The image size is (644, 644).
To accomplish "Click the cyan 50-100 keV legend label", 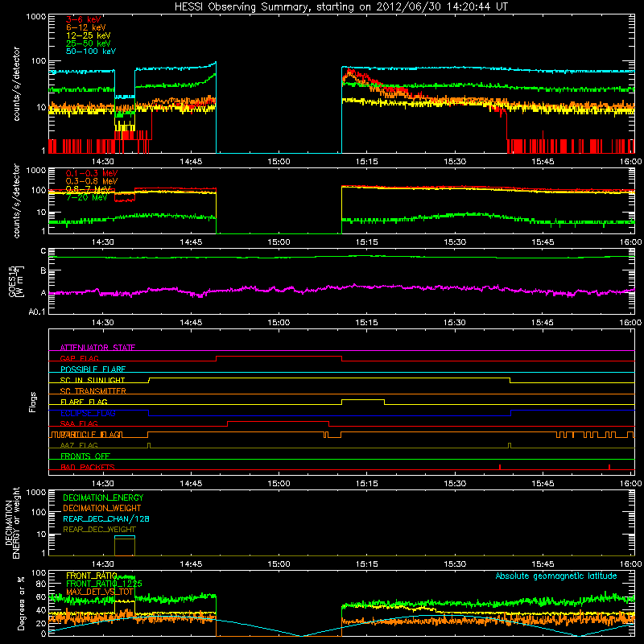I will [x=91, y=52].
